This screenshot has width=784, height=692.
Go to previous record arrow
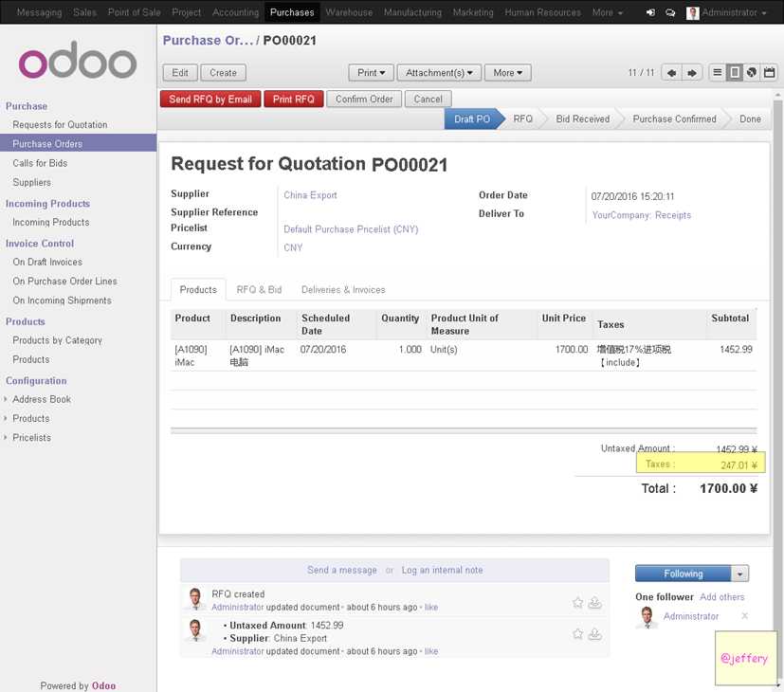[x=671, y=72]
